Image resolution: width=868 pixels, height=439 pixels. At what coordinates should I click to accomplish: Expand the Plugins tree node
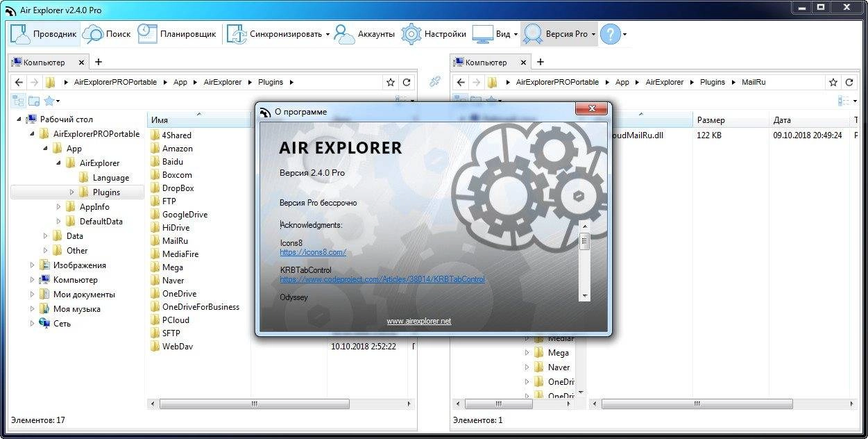pos(71,192)
